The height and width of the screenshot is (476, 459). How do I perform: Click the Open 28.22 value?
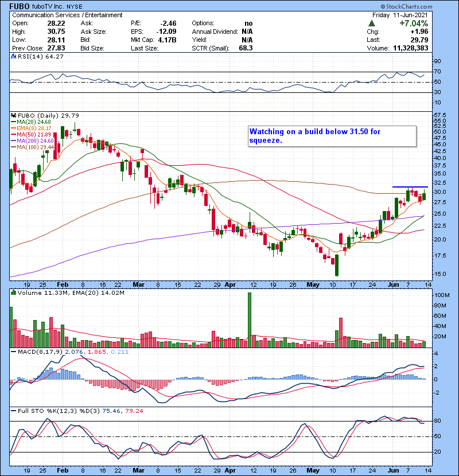click(x=56, y=24)
